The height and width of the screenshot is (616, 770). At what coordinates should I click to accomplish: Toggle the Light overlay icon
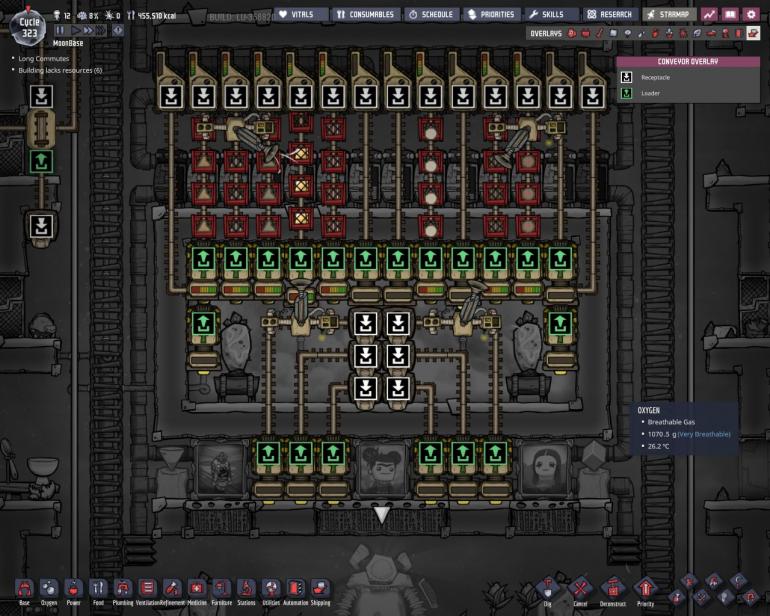click(628, 33)
